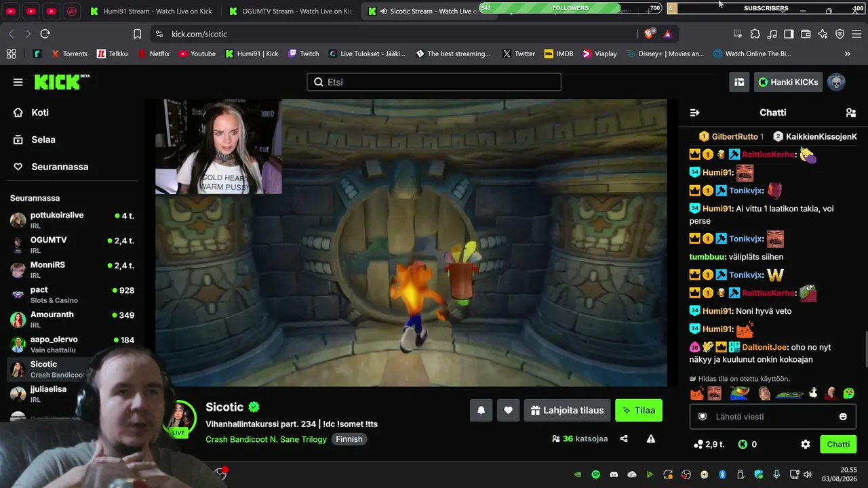868x488 pixels.
Task: Click the KICKs balance icon
Action: (x=743, y=445)
